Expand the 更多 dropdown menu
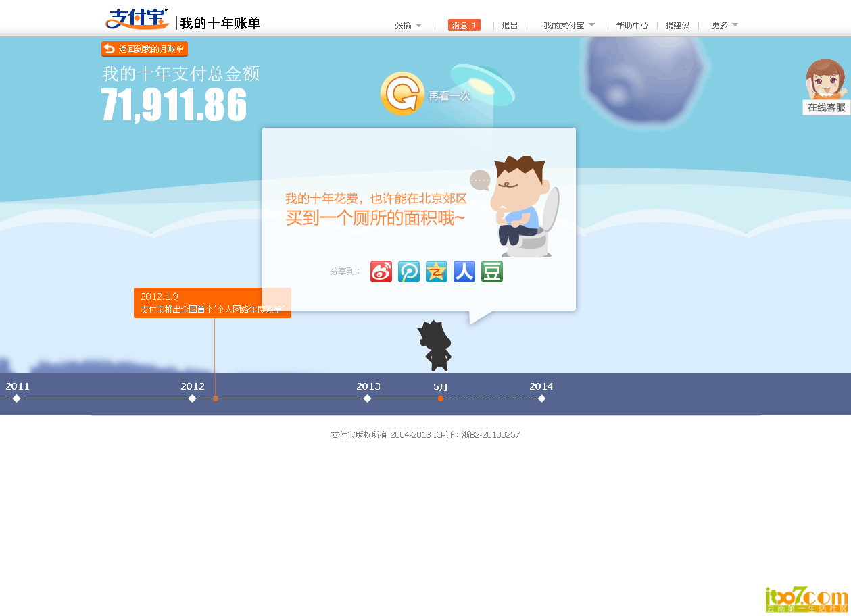This screenshot has height=616, width=851. point(725,26)
